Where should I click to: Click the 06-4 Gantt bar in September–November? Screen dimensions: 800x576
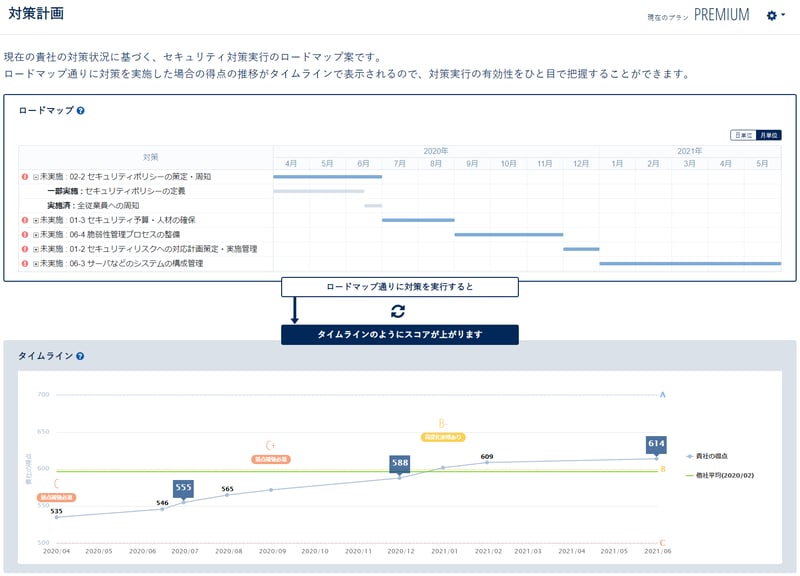coord(509,235)
